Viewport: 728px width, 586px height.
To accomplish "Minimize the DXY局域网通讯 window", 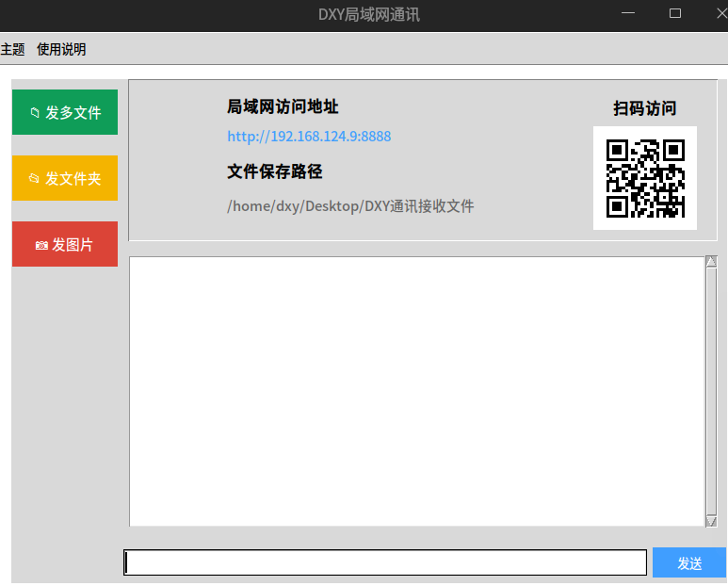I will click(x=628, y=13).
